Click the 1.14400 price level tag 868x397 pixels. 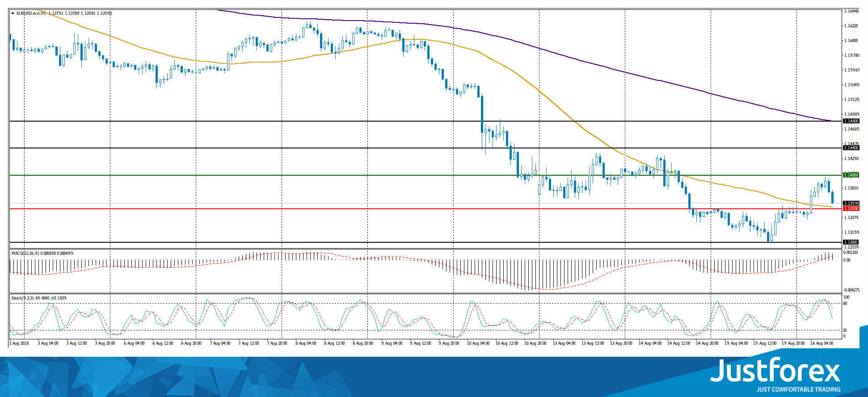click(x=851, y=148)
